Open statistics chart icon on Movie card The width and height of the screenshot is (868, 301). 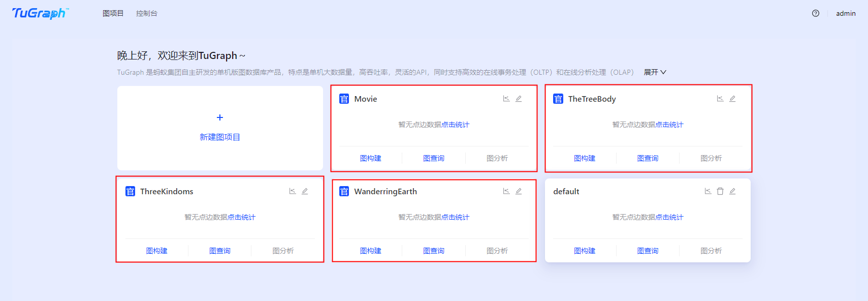pos(506,99)
